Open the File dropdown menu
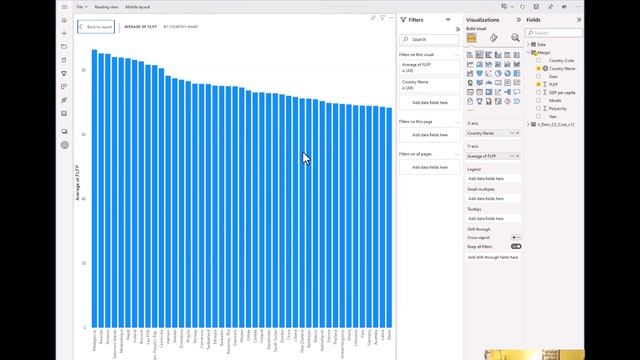Image resolution: width=640 pixels, height=360 pixels. pyautogui.click(x=82, y=7)
